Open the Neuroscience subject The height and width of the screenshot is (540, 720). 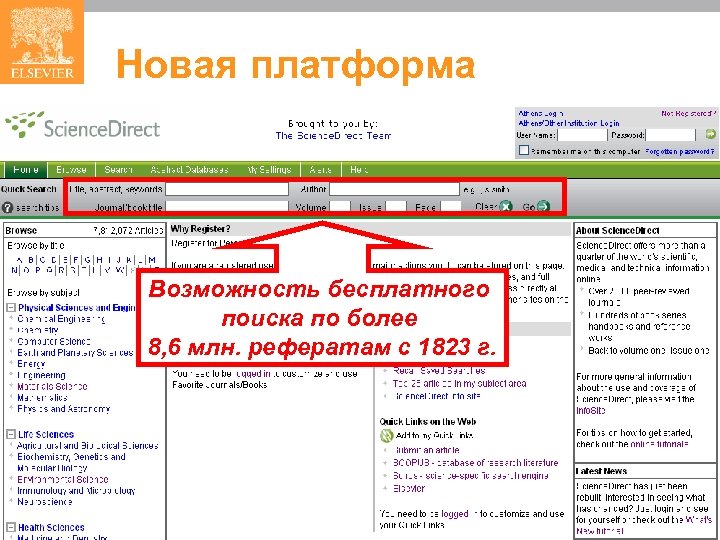coord(45,502)
